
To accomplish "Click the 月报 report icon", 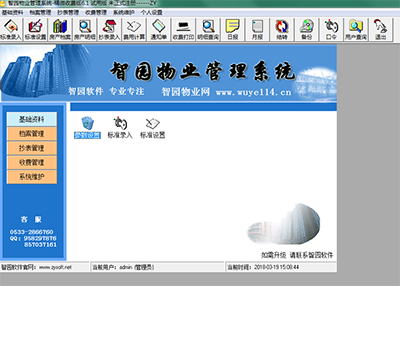I will point(257,30).
